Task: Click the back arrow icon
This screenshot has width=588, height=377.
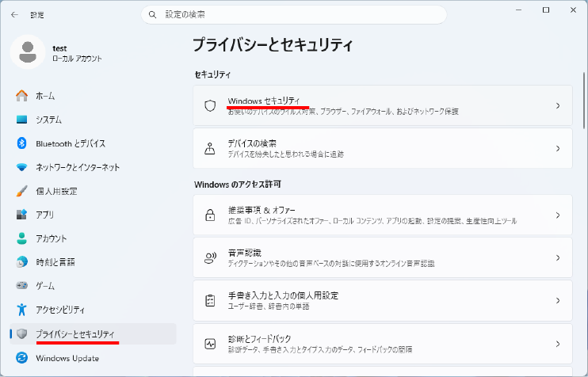Action: point(14,14)
